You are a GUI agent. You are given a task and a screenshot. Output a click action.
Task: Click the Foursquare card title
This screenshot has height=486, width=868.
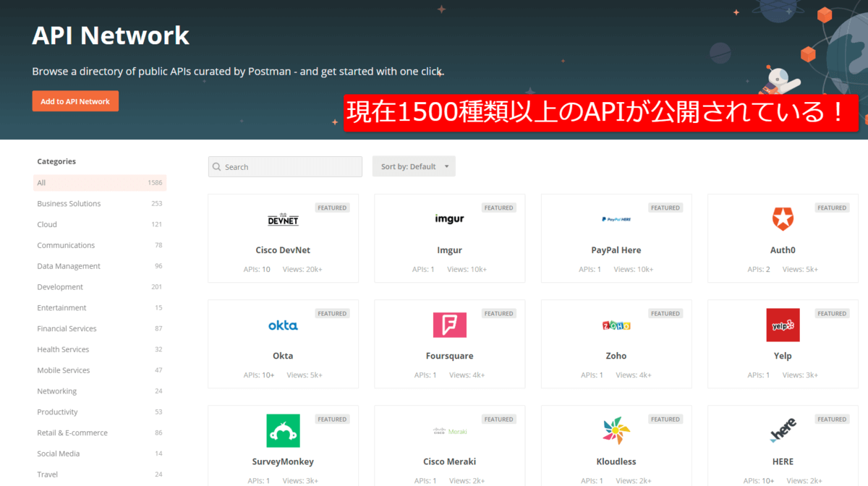tap(450, 356)
